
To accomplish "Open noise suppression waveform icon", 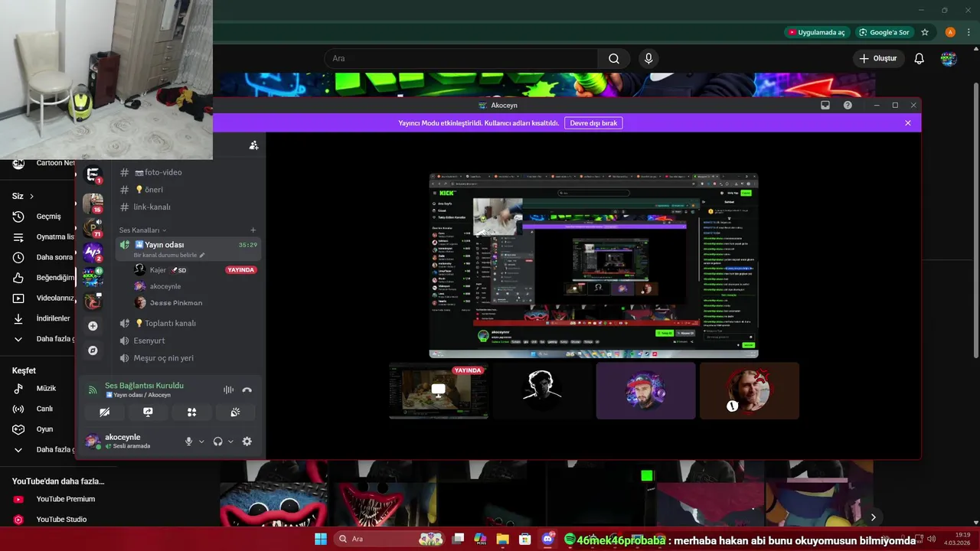I will click(228, 390).
